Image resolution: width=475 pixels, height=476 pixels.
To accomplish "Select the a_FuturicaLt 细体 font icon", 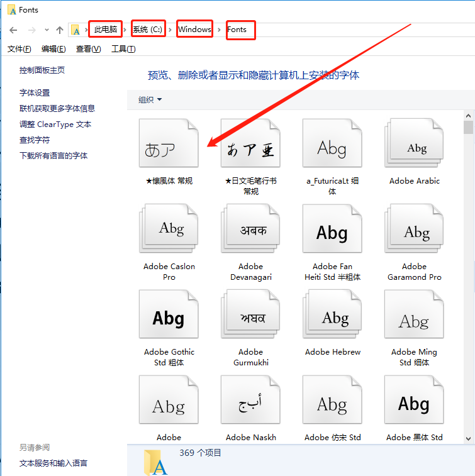I will pos(332,143).
